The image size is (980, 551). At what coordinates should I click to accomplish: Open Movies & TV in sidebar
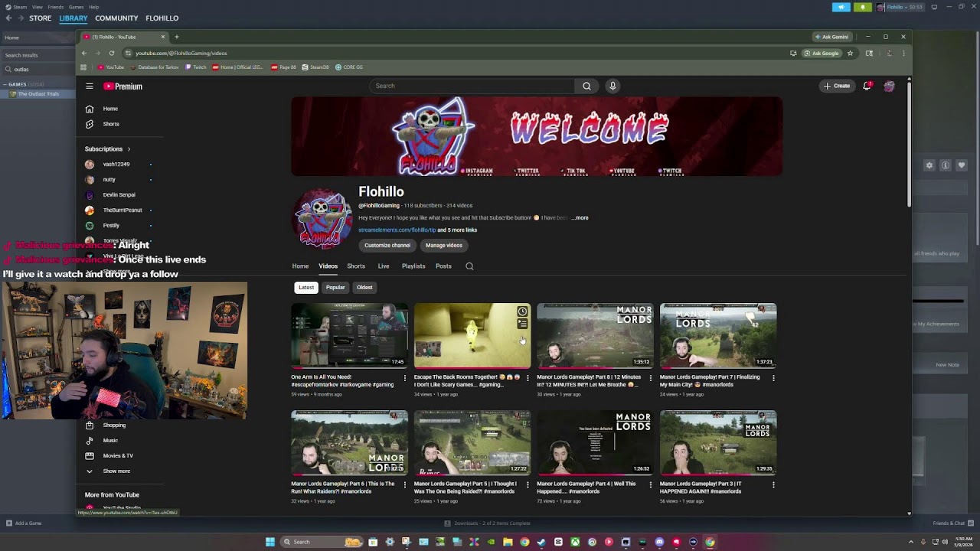[119, 455]
